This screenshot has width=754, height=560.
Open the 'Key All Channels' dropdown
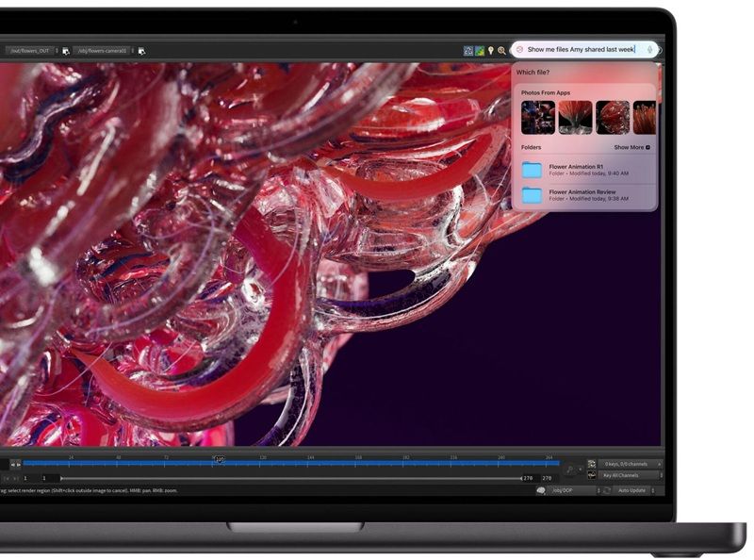click(631, 475)
